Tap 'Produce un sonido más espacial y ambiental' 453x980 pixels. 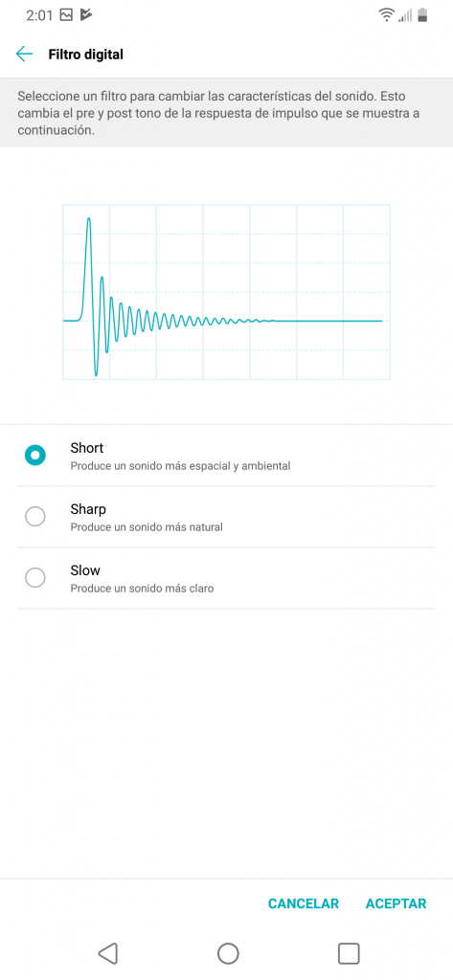[180, 466]
